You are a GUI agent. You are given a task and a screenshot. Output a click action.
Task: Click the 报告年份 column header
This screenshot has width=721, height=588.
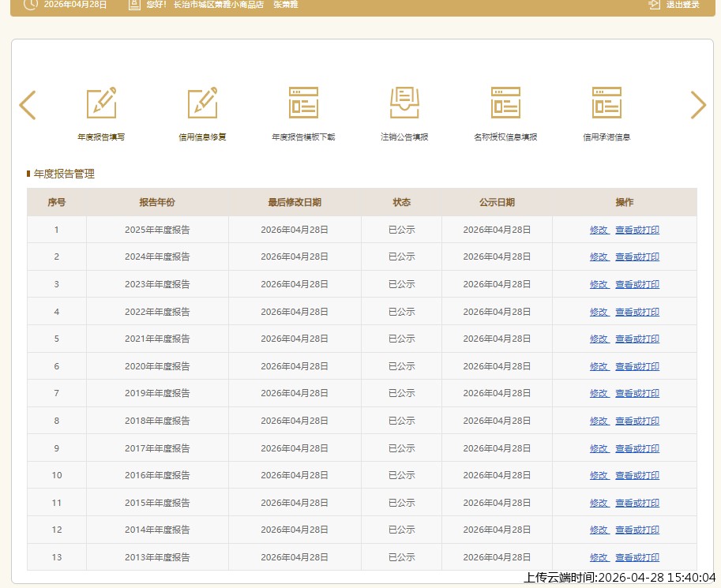pos(157,202)
